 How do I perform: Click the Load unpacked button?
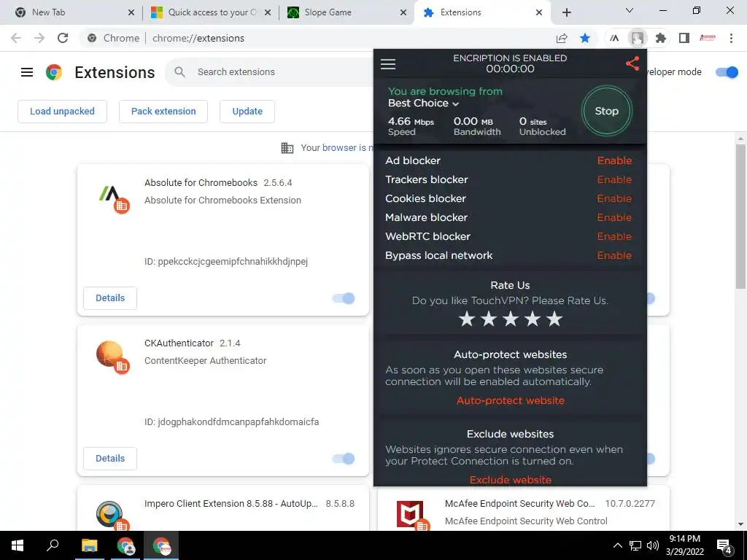[x=63, y=112]
